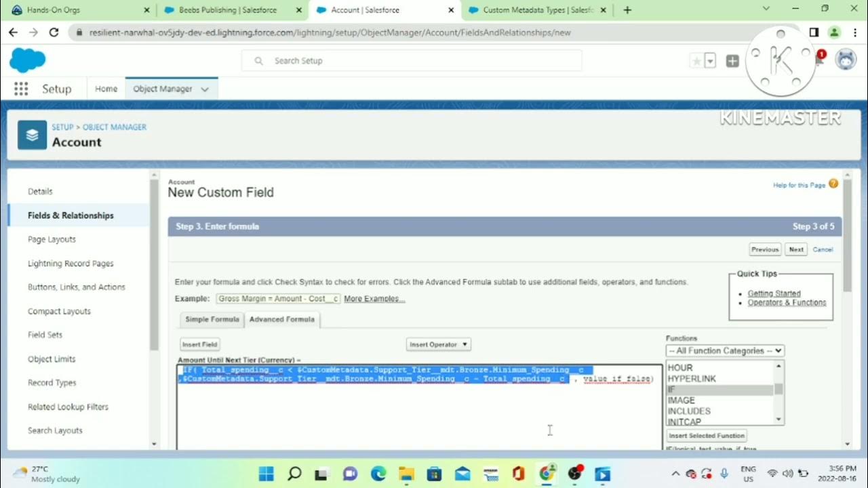The width and height of the screenshot is (868, 488).
Task: Open Operators & Functions quick tip
Action: (x=787, y=303)
